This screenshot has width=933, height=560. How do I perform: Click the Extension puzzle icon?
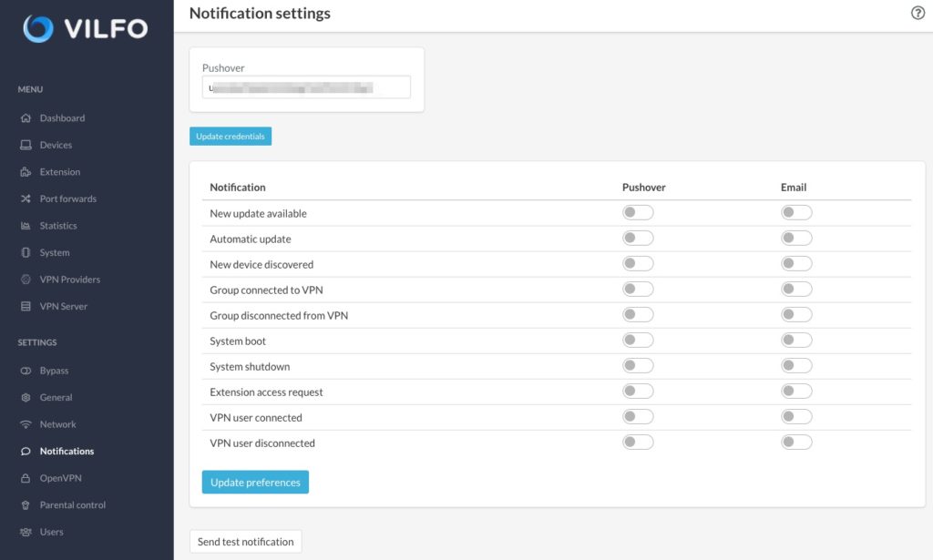tap(26, 172)
